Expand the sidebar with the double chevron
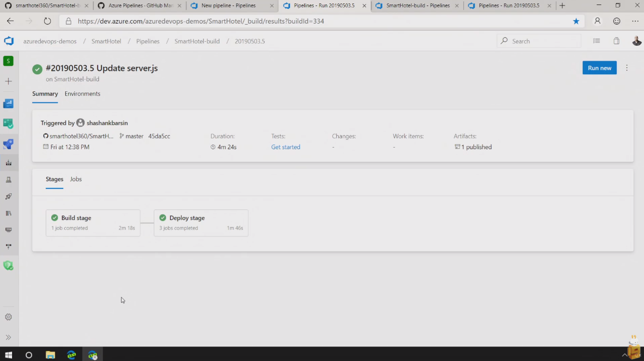The height and width of the screenshot is (361, 644). pos(9,337)
